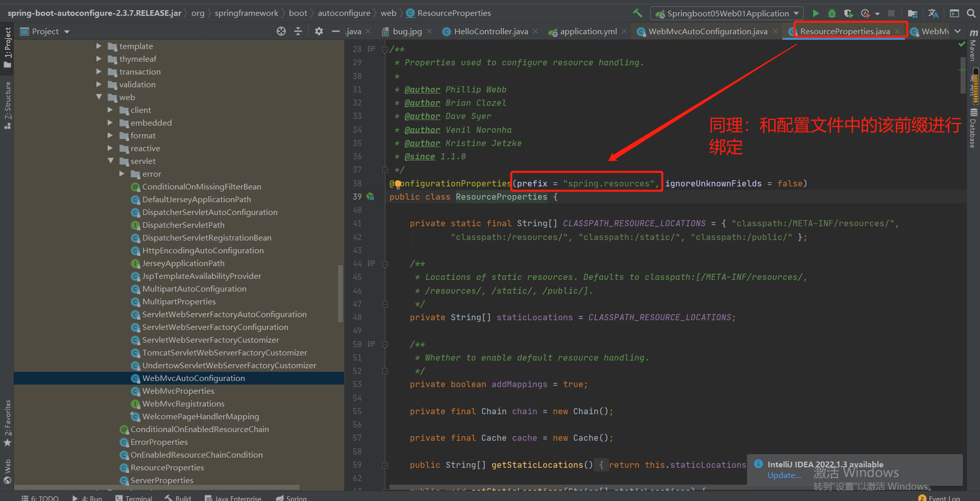Open the Springboot05Web01Application run configuration dropdown
Viewport: 980px width, 501px height.
pyautogui.click(x=727, y=13)
